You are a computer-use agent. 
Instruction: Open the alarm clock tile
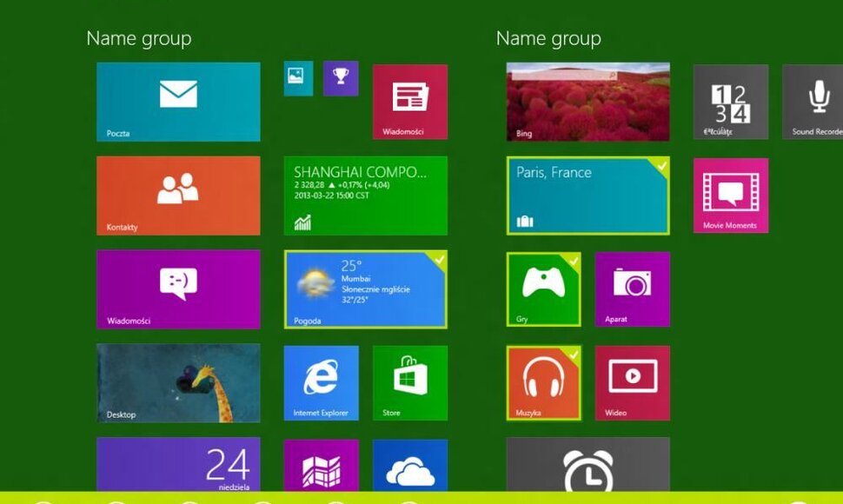tap(587, 464)
